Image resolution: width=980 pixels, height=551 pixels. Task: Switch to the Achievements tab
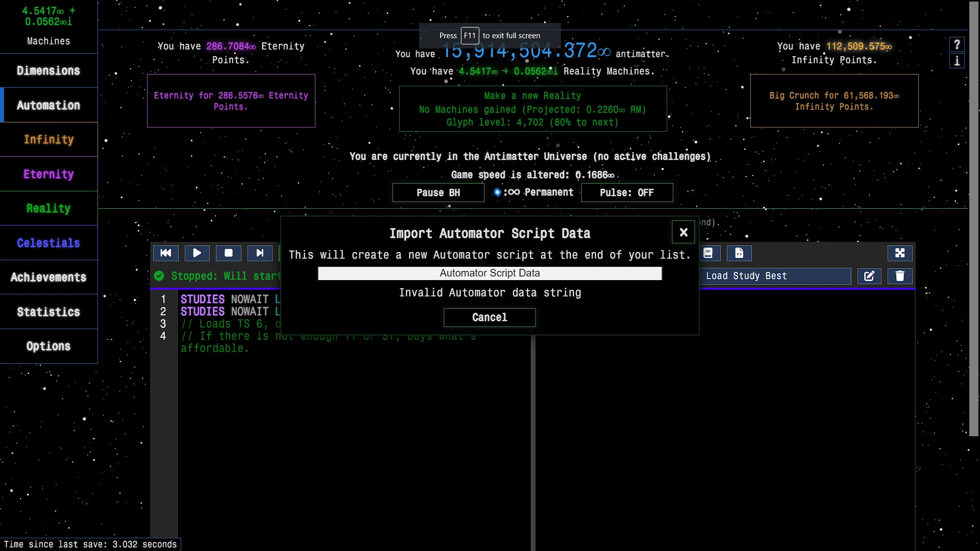48,278
